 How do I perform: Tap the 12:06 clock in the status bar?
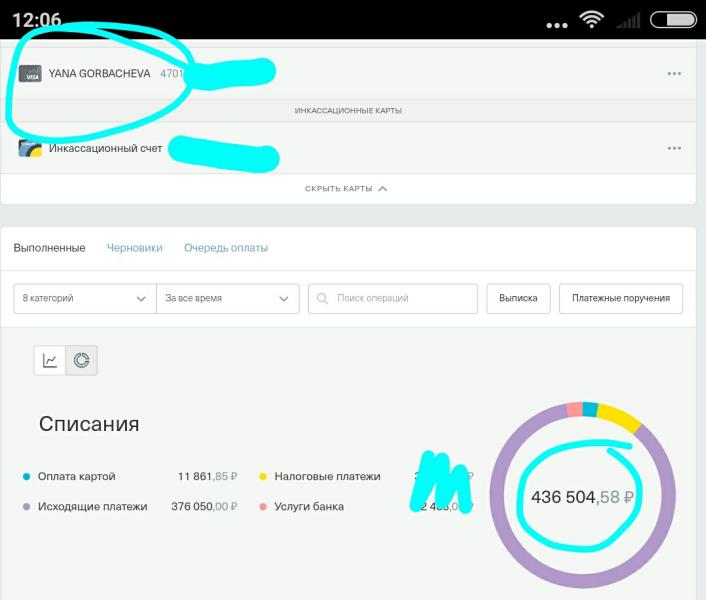click(36, 19)
